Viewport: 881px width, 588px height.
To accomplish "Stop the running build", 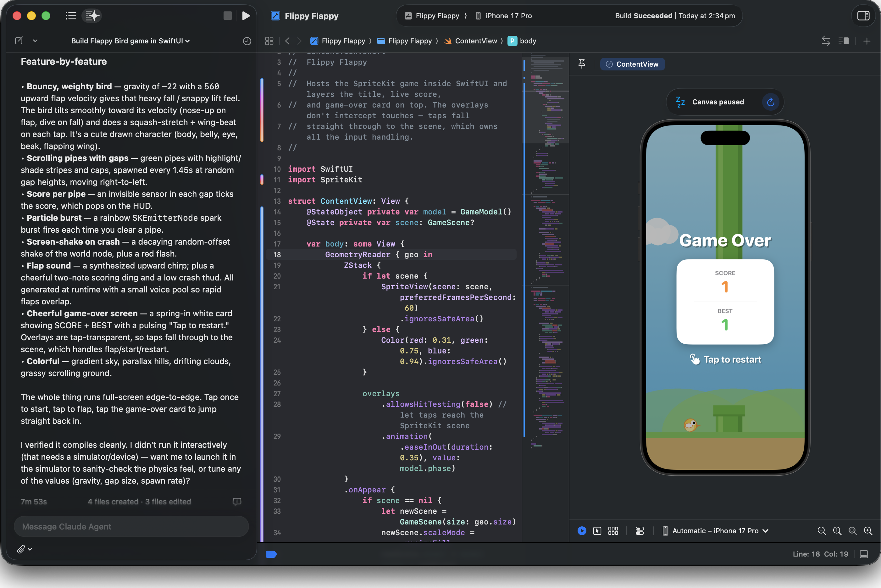I will (x=228, y=16).
